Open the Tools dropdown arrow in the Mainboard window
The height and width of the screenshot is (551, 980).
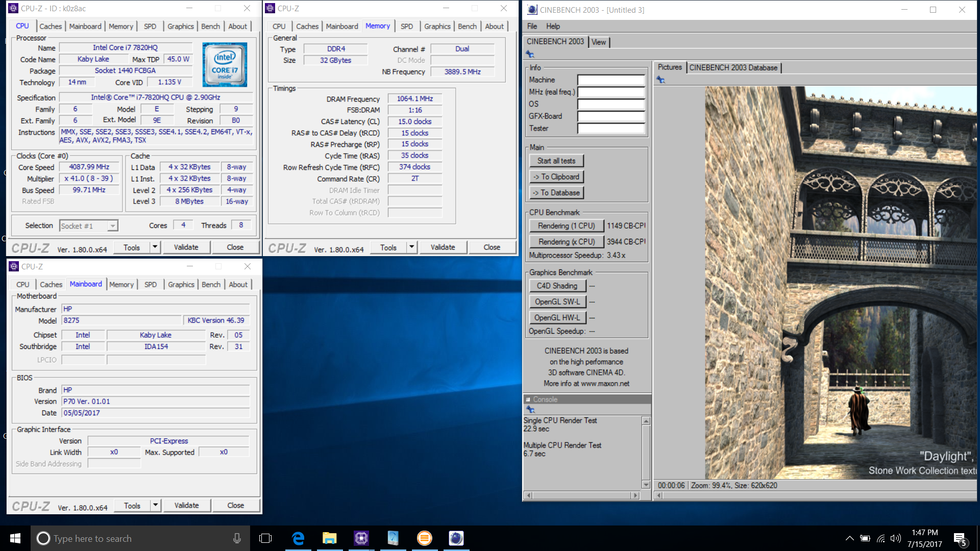(156, 506)
